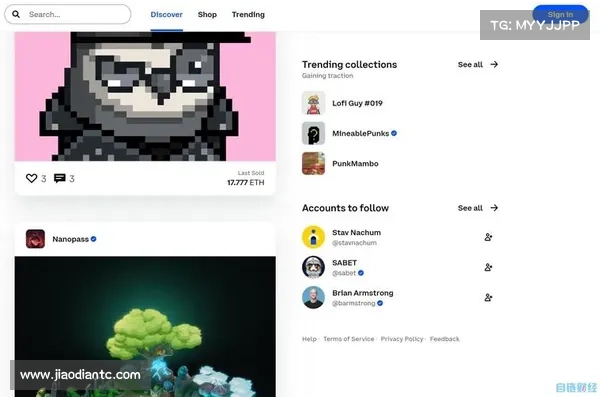600x400 pixels.
Task: Click arrow next to Trending collections See all
Action: click(494, 64)
